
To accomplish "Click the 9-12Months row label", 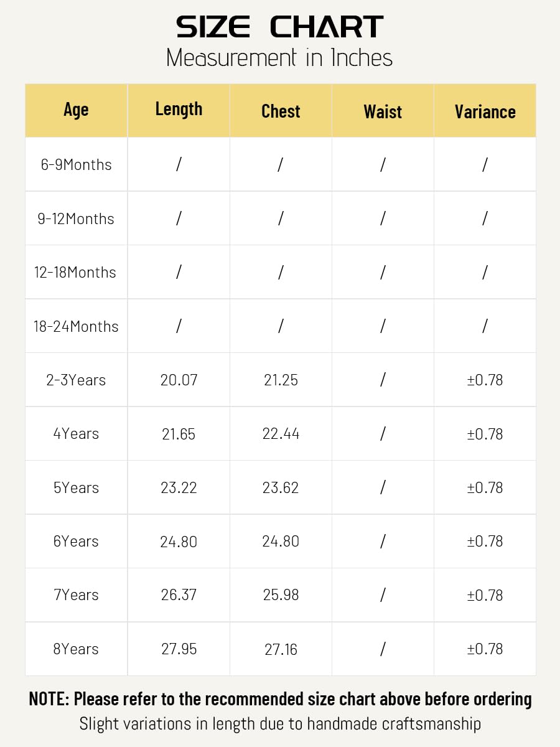I will click(76, 218).
